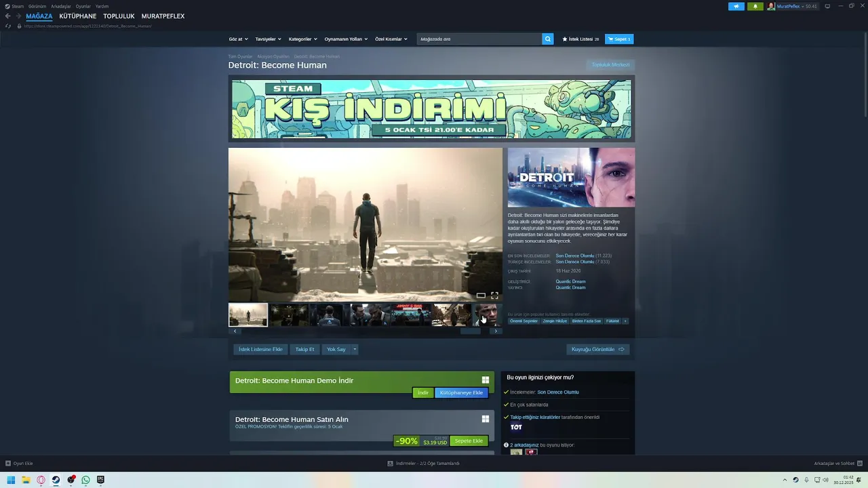
Task: Click Sepete Ekle button
Action: [469, 441]
